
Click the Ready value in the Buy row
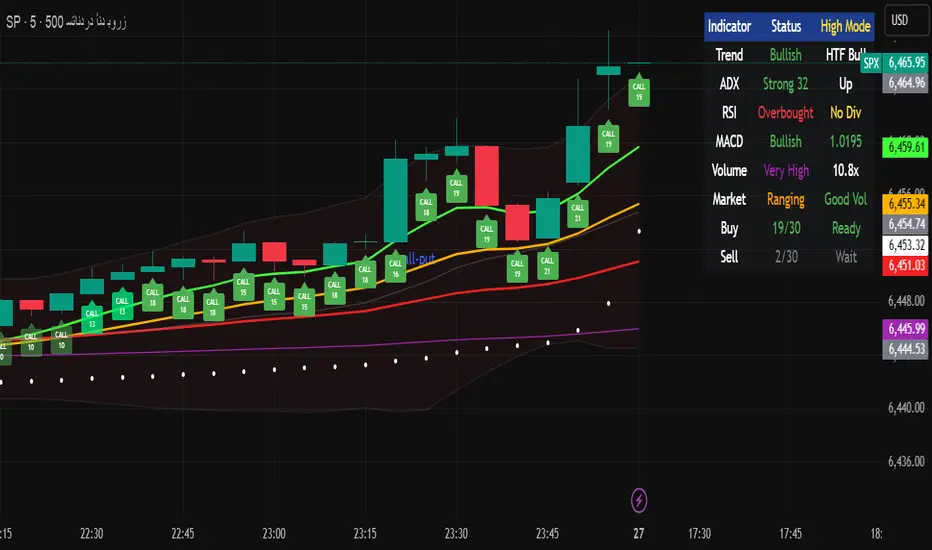[846, 228]
